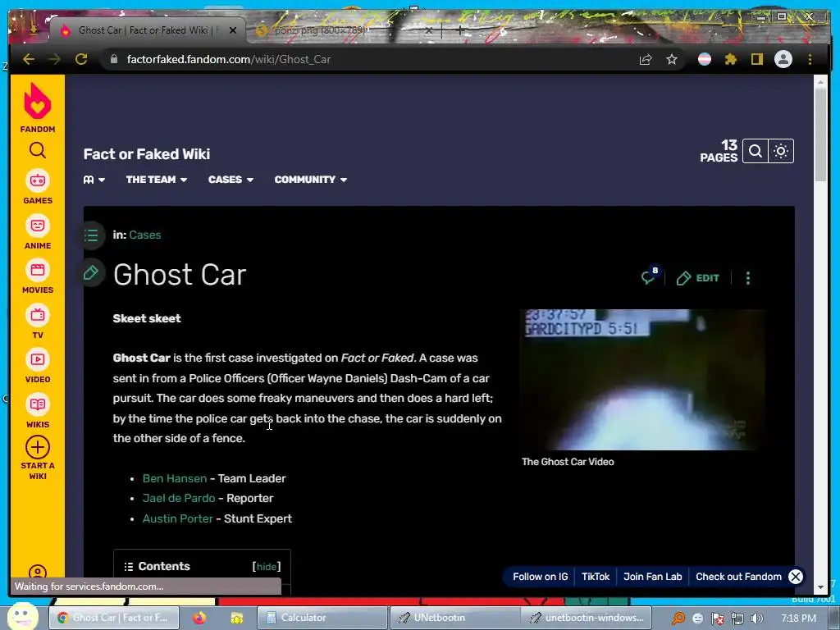Expand the CASES dropdown menu
Image resolution: width=840 pixels, height=630 pixels.
pos(231,180)
